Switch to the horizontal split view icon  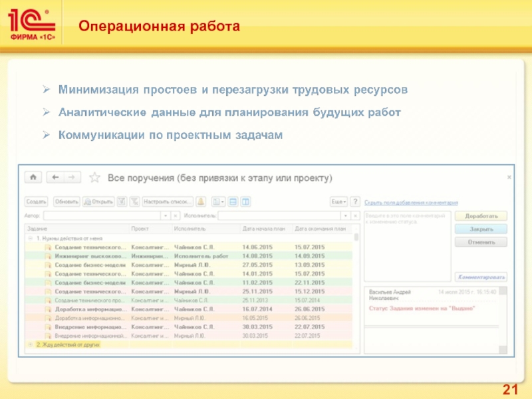[233, 201]
